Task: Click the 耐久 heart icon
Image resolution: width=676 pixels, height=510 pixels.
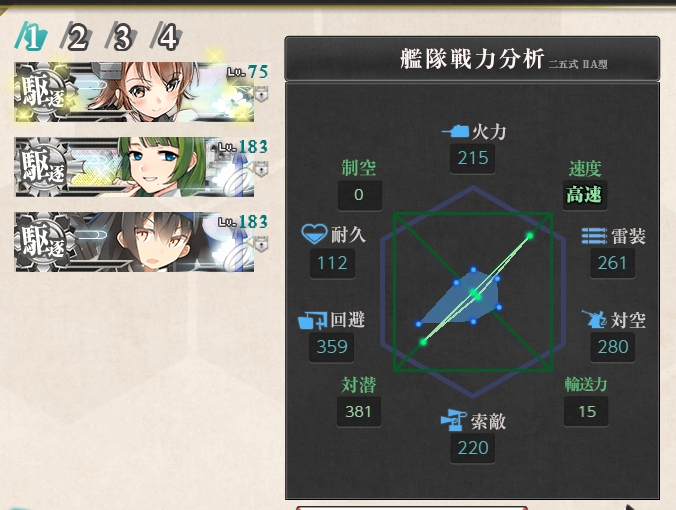Action: [314, 234]
